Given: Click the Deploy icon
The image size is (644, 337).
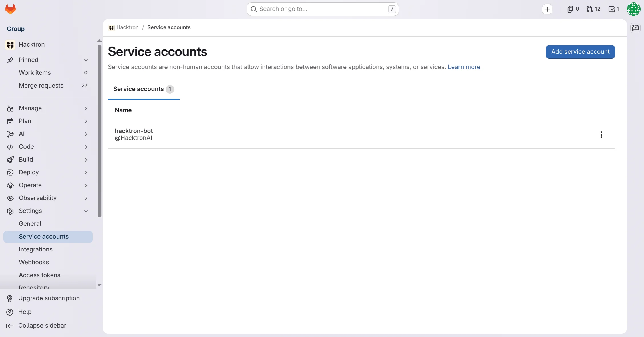Looking at the screenshot, I should (x=10, y=172).
